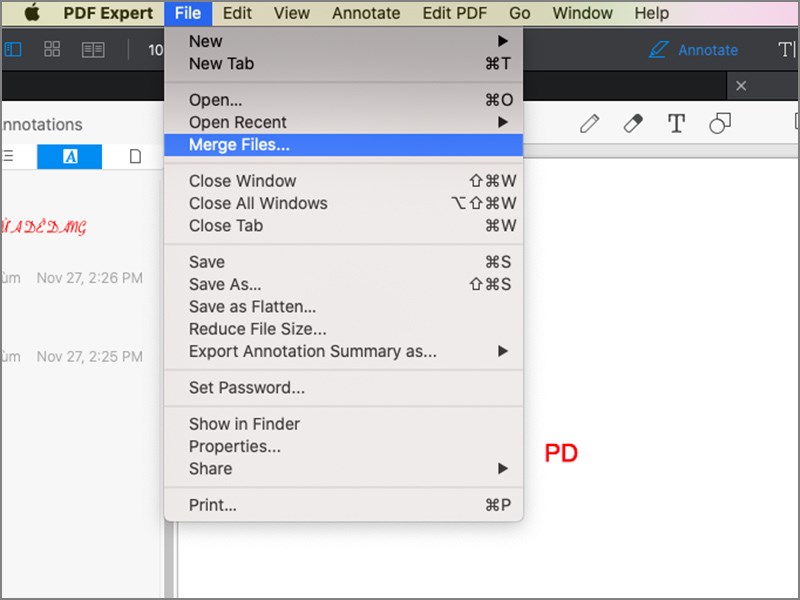Image resolution: width=800 pixels, height=600 pixels.
Task: Open the View menu
Action: 291,13
